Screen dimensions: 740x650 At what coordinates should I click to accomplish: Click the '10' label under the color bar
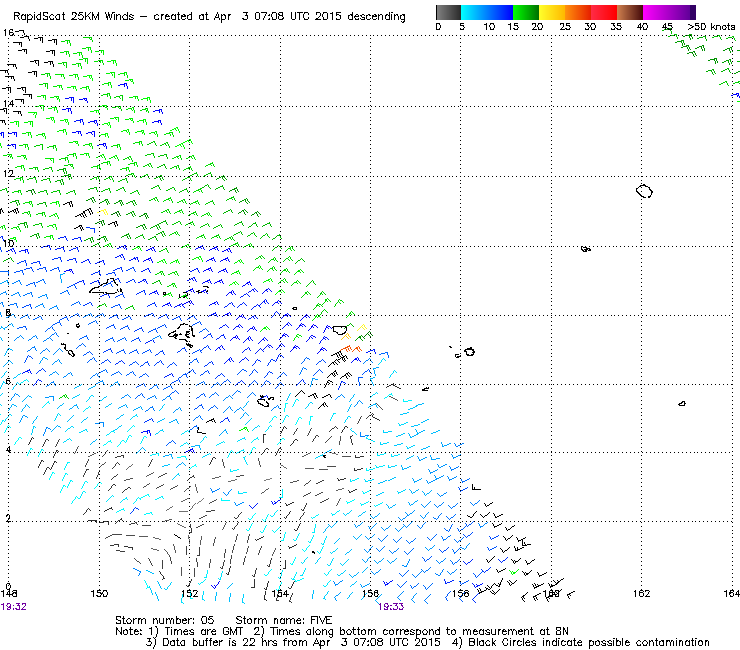pos(489,27)
